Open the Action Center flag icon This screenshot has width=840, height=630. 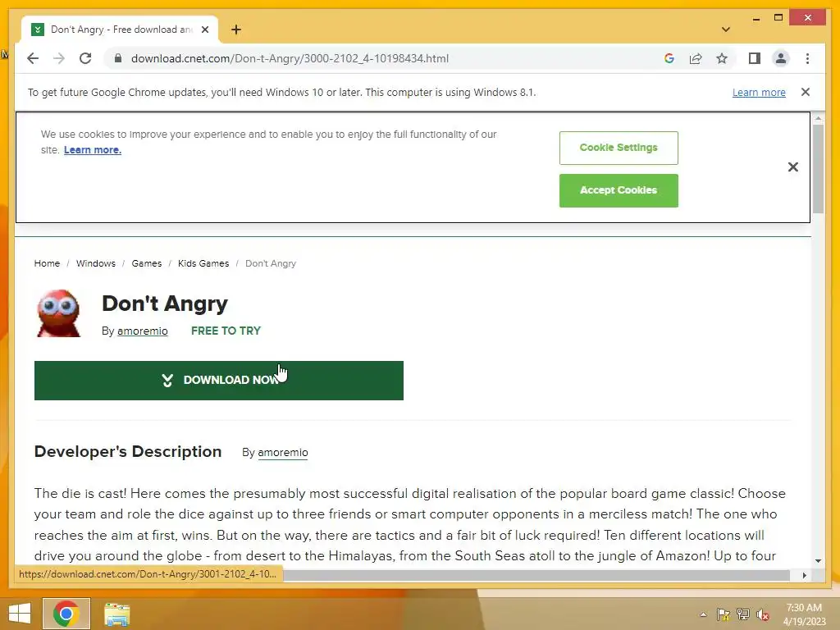tap(724, 614)
